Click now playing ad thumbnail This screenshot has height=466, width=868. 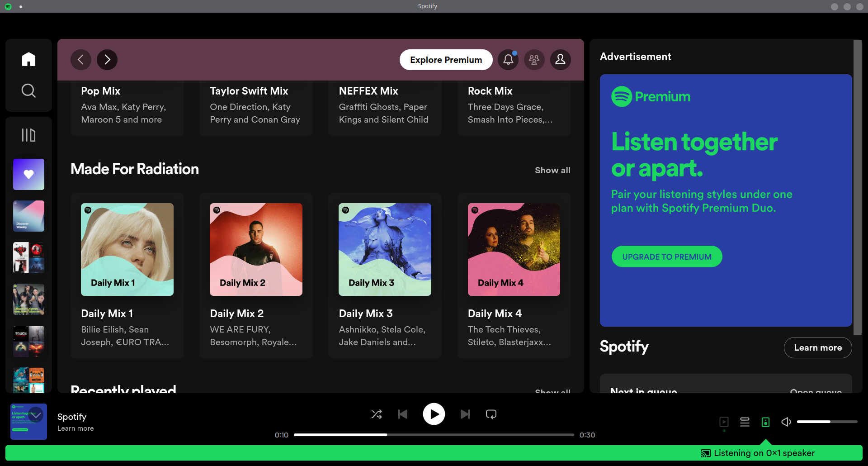[28, 422]
